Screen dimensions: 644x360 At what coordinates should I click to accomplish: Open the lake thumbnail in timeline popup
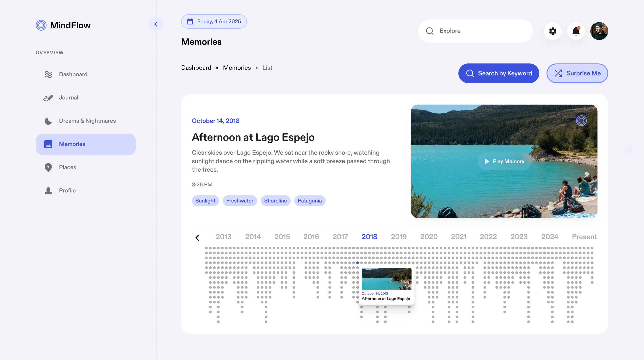(x=386, y=279)
